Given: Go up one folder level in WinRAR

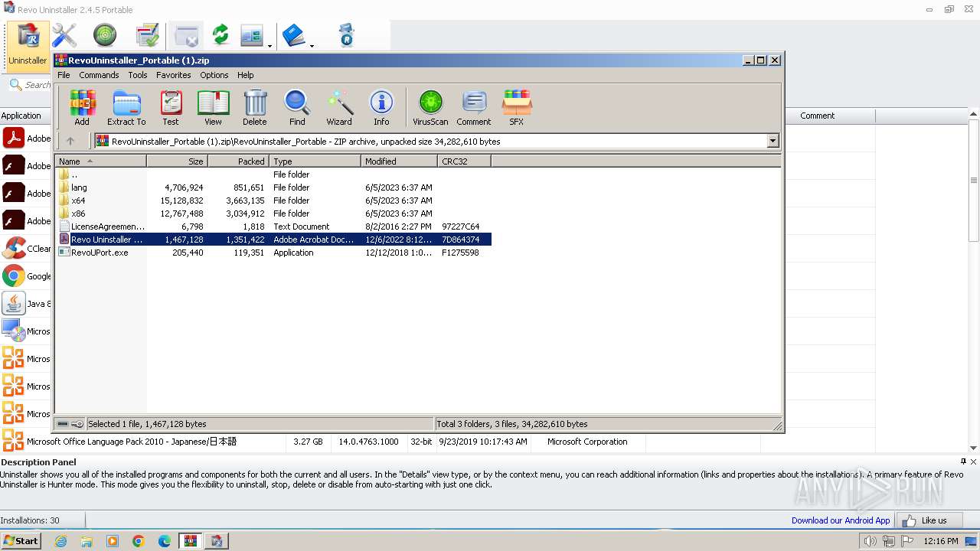Looking at the screenshot, I should click(x=70, y=141).
